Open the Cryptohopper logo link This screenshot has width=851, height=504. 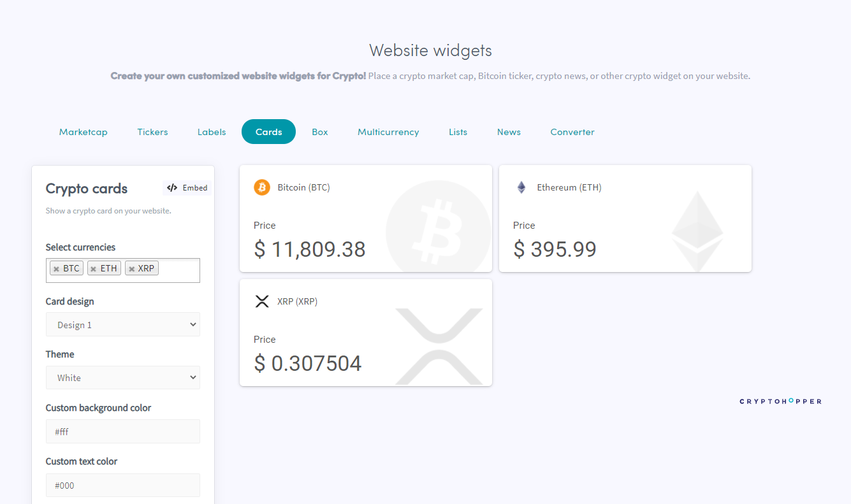pos(780,401)
